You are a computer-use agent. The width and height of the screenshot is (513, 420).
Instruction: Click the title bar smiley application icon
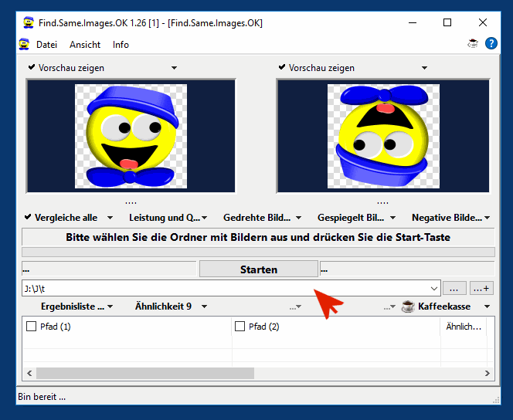(29, 23)
